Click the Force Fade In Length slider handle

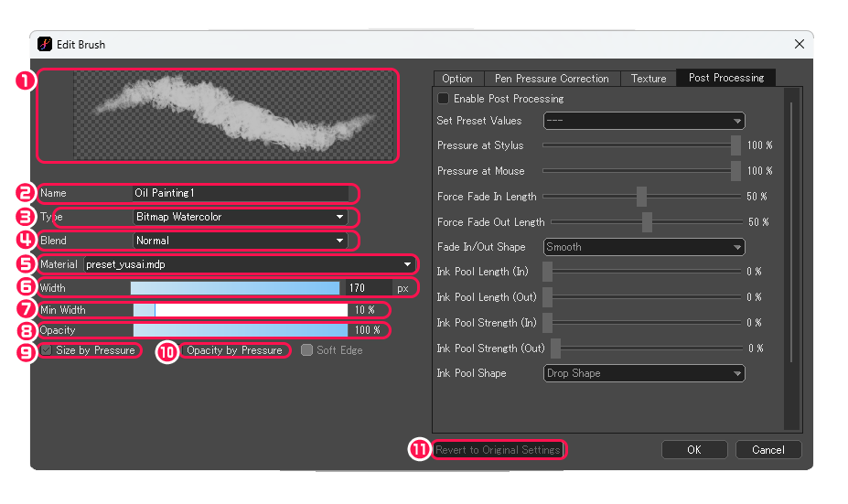click(x=641, y=197)
